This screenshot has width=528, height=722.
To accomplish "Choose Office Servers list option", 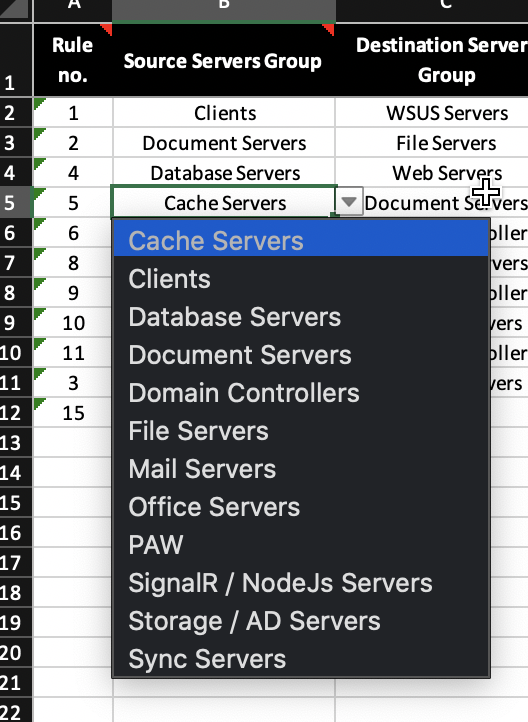I will 301,507.
